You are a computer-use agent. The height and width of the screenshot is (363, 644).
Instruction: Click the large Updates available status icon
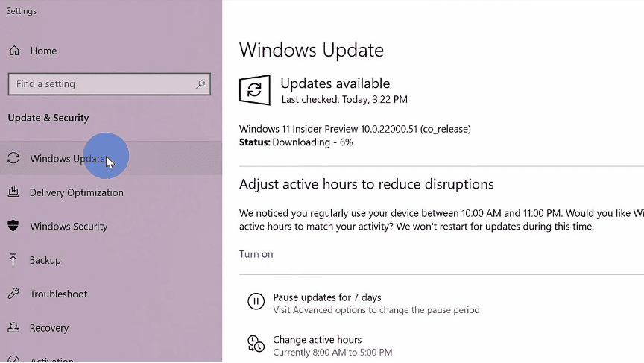(x=255, y=90)
